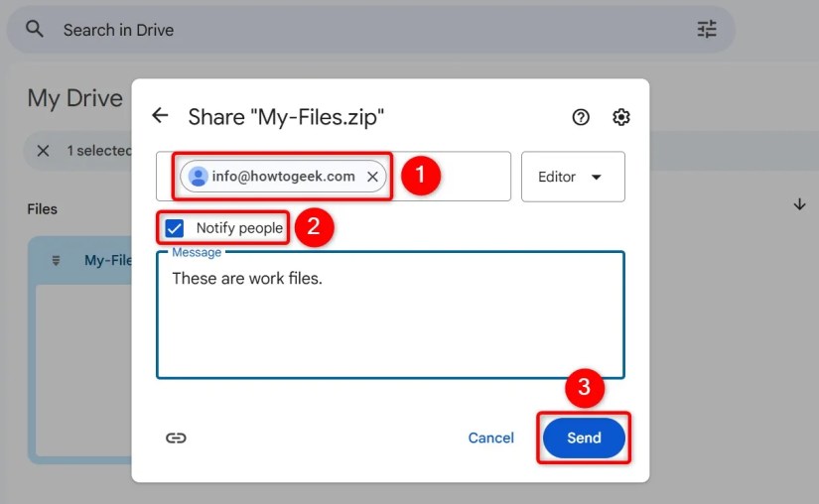Viewport: 819px width, 504px height.
Task: Click the recipient avatar icon in chip
Action: tap(198, 177)
